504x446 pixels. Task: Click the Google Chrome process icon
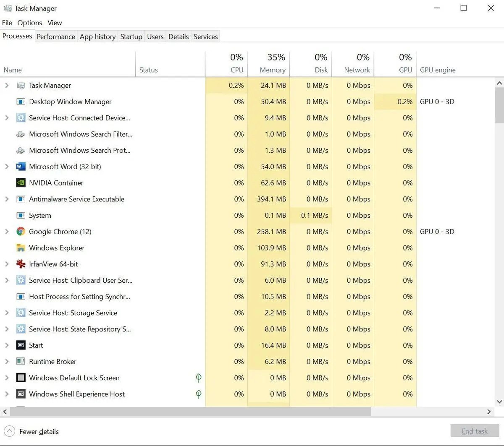point(21,232)
